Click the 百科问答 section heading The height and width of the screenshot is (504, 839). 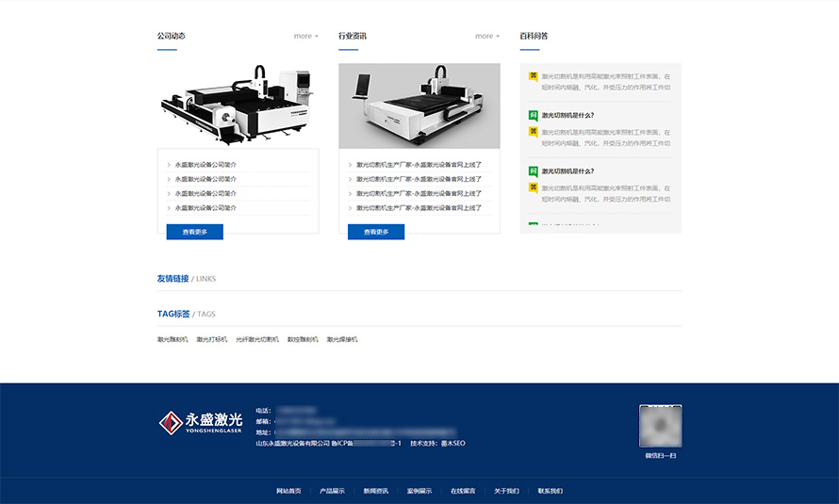point(534,36)
